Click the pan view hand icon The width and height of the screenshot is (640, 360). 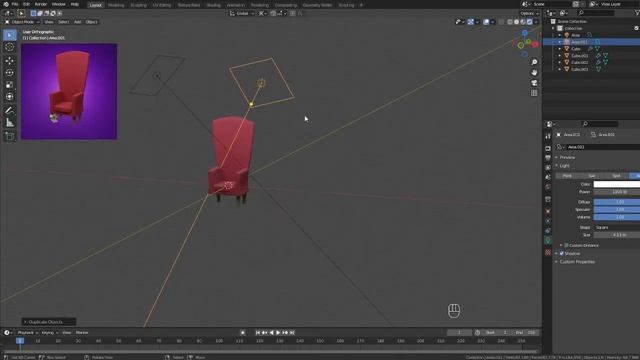534,73
